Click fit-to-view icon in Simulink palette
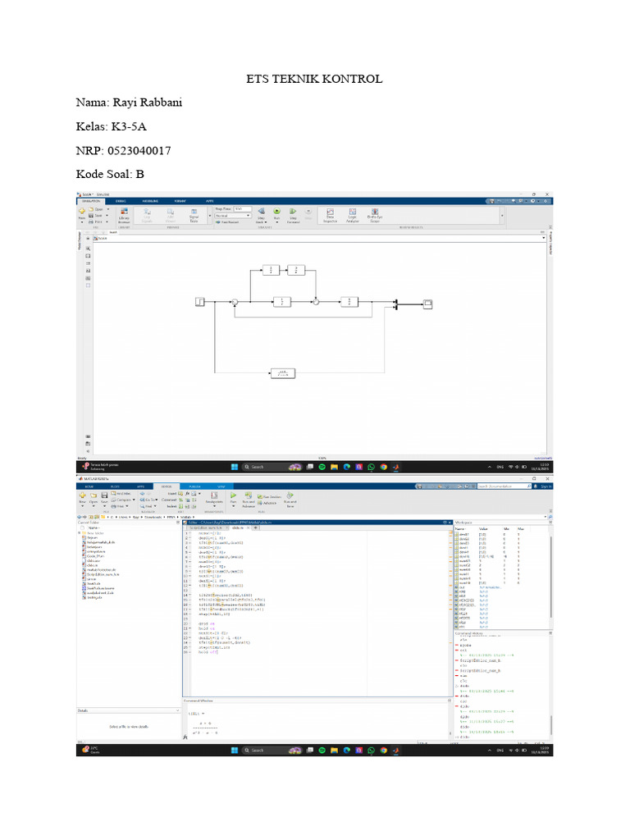This screenshot has width=630, height=840. 89,256
